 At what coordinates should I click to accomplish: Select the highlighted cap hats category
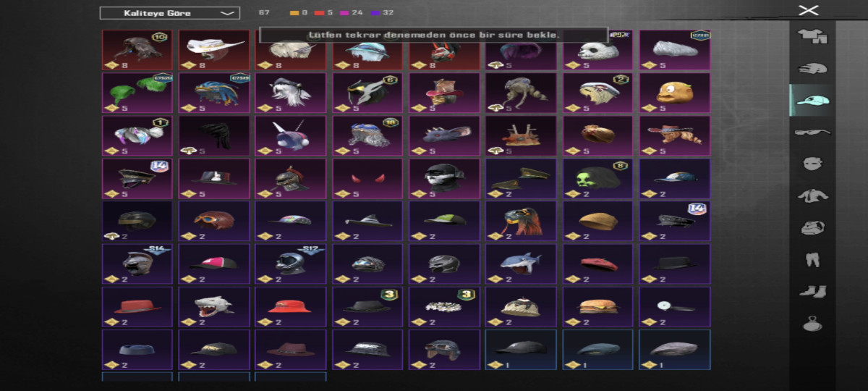pyautogui.click(x=812, y=101)
